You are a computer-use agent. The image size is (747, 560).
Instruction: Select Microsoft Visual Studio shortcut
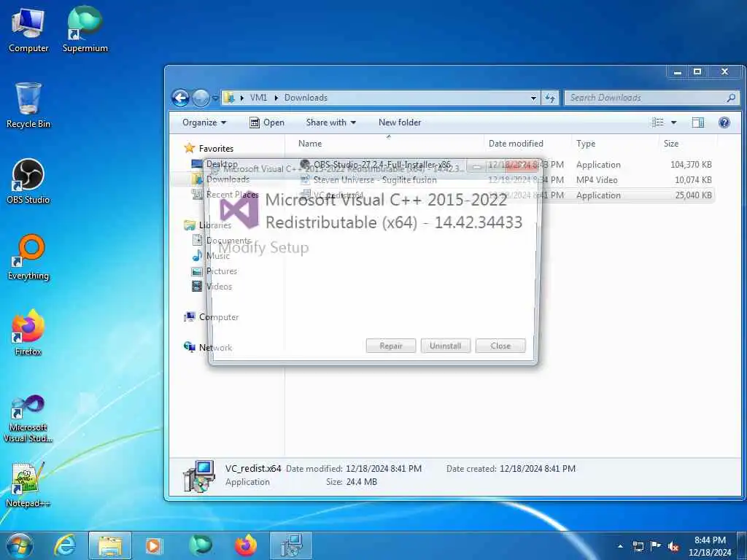click(x=28, y=419)
